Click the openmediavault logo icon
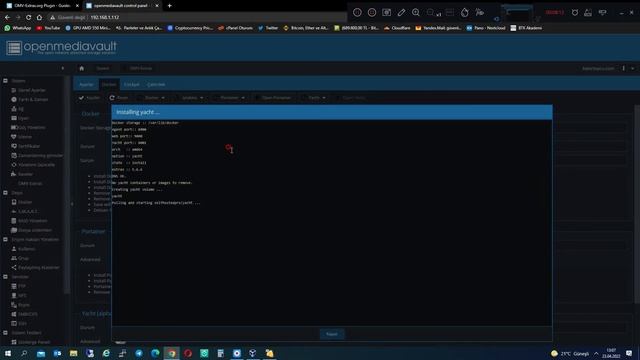 click(x=14, y=48)
